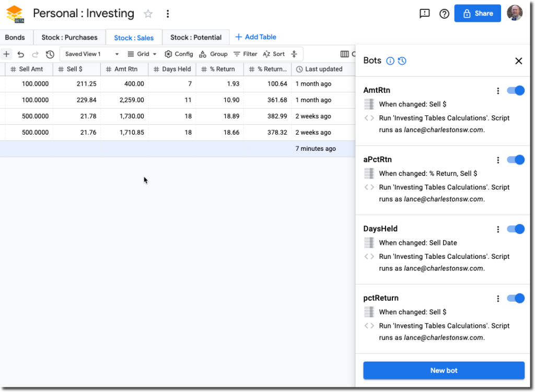
Task: Open the toolbar revision history icon
Action: (50, 54)
